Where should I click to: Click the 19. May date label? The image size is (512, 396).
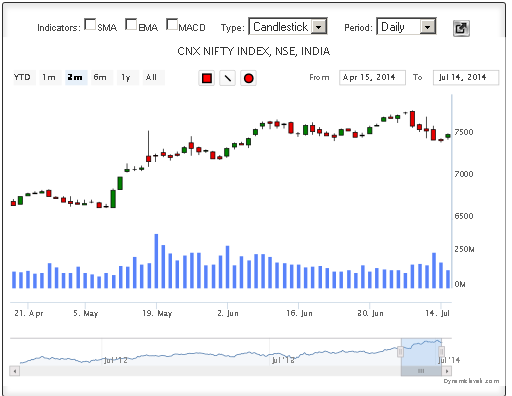[157, 313]
